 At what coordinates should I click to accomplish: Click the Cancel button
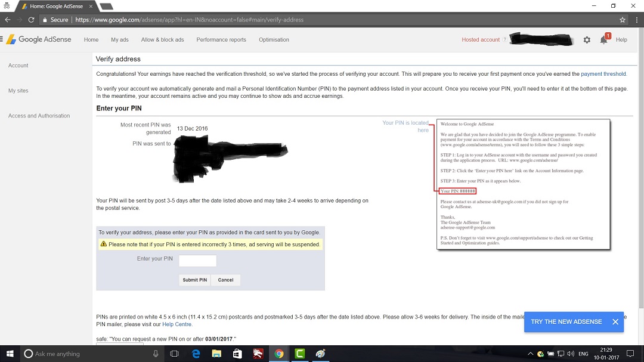pos(225,280)
